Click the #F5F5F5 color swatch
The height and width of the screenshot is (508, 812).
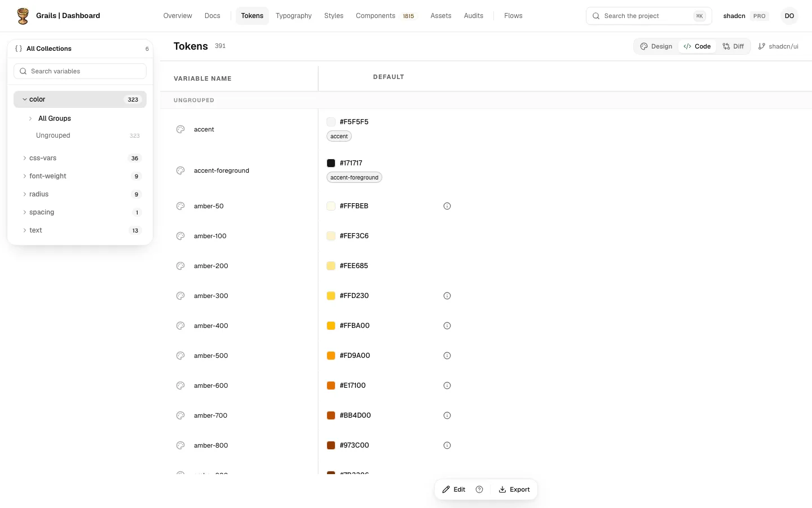(x=331, y=122)
